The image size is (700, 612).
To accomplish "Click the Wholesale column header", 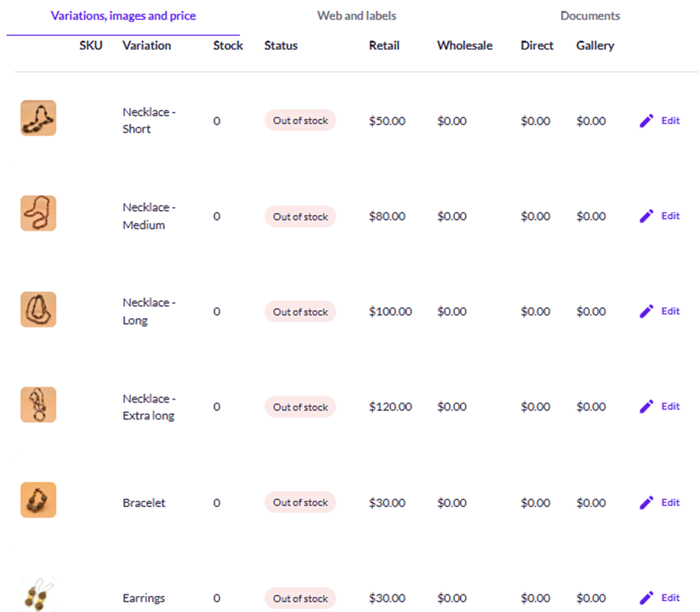I will tap(464, 45).
